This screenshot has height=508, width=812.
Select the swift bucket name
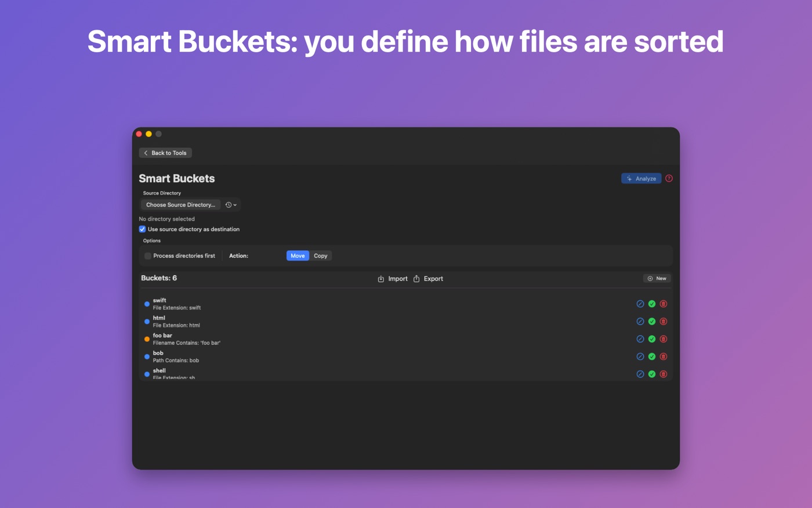coord(159,300)
